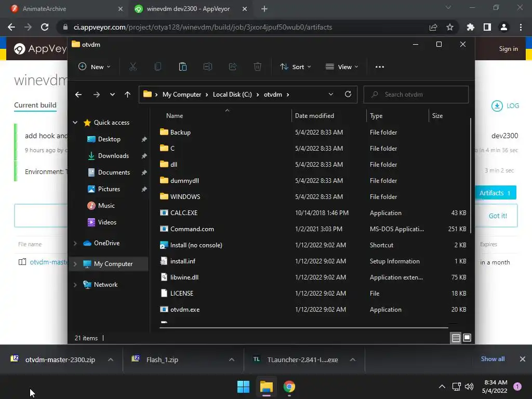Expand Network tree node
Screen dimensions: 532x399
click(x=75, y=285)
